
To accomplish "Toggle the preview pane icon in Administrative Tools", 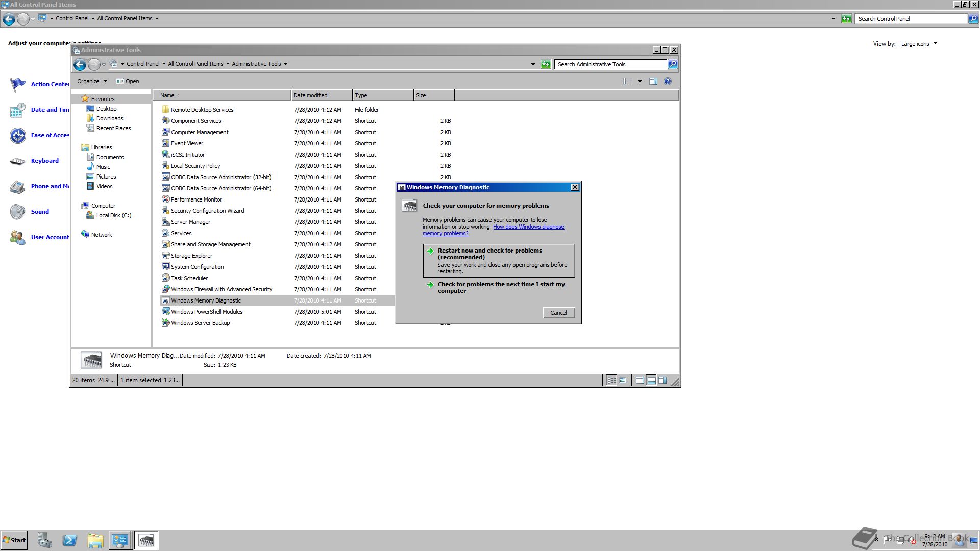I will 653,81.
